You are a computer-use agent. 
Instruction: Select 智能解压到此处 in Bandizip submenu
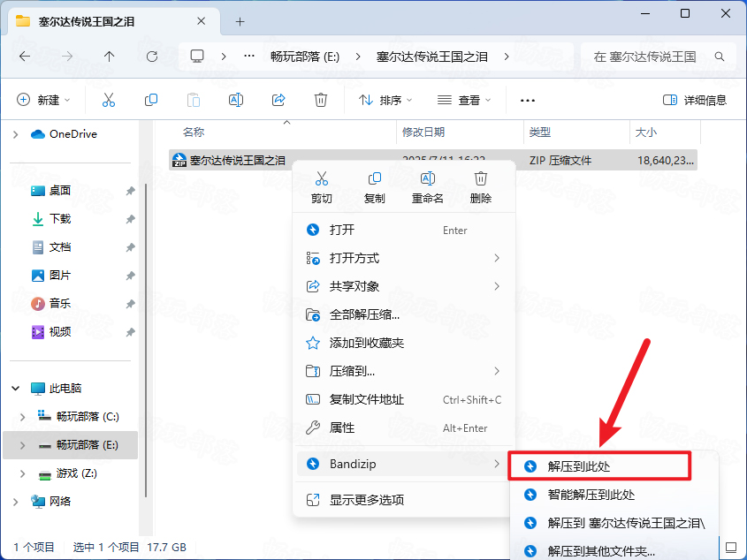pyautogui.click(x=614, y=495)
